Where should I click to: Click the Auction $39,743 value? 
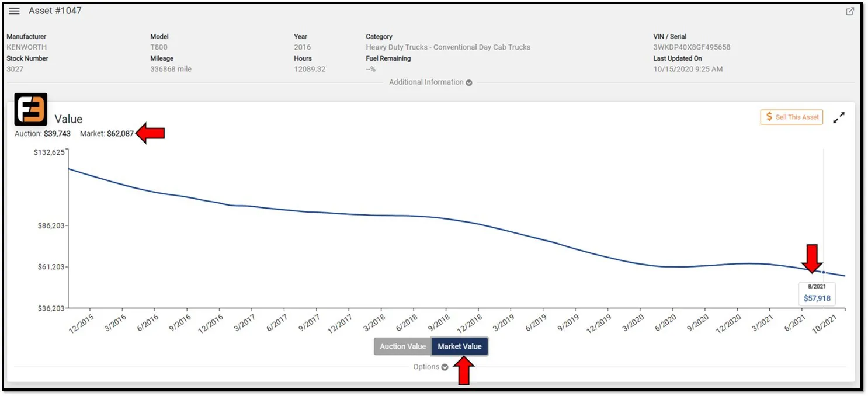tap(57, 134)
